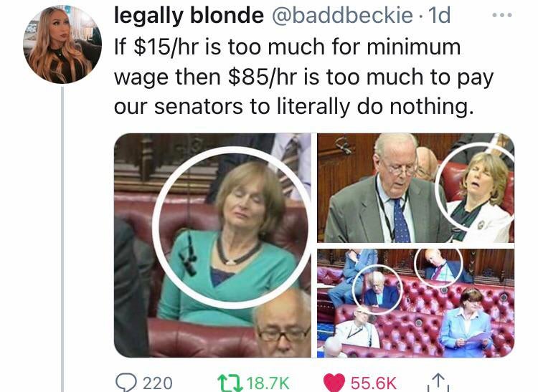Open the three-dot more options menu

tap(502, 15)
